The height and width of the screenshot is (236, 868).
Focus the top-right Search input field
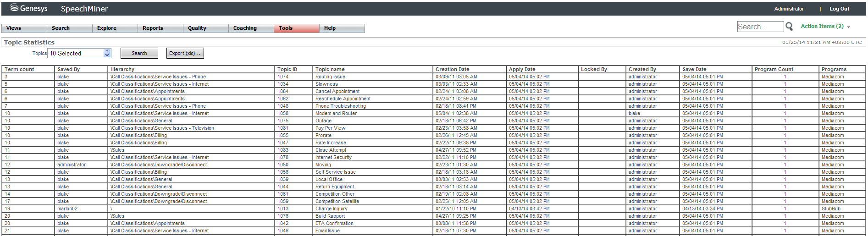[760, 27]
